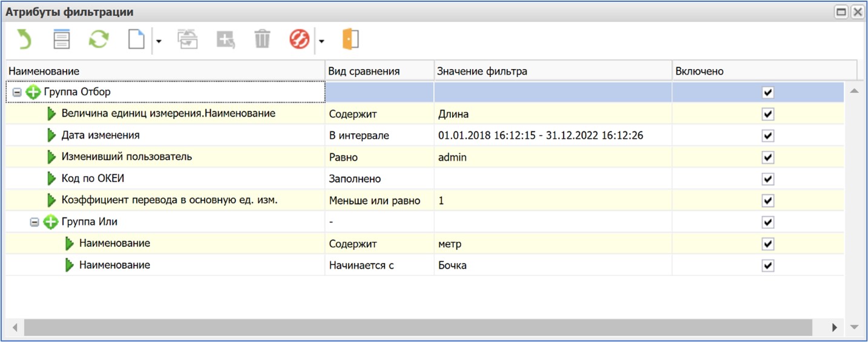Click the gray trash delete icon
Image resolution: width=868 pixels, height=342 pixels.
tap(262, 40)
